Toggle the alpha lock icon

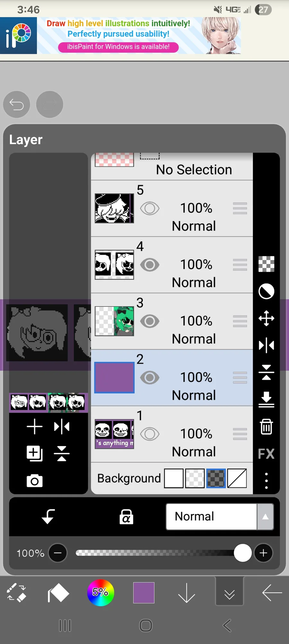pos(126,517)
